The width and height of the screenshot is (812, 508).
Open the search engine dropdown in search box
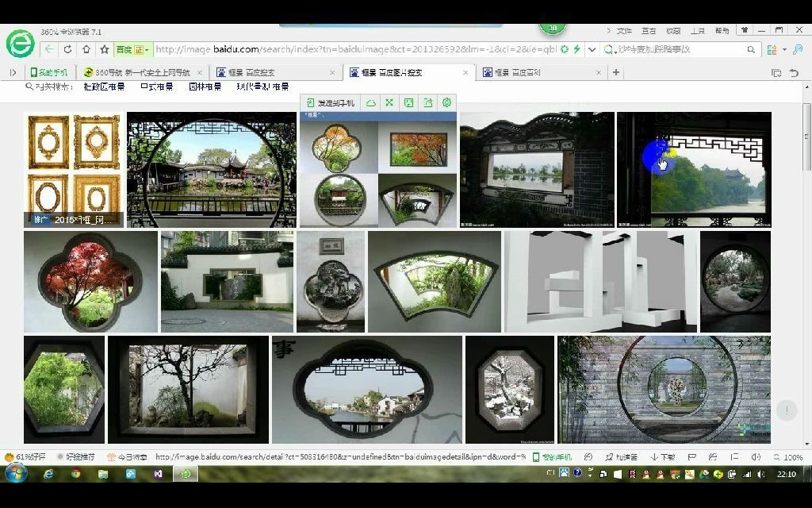607,48
